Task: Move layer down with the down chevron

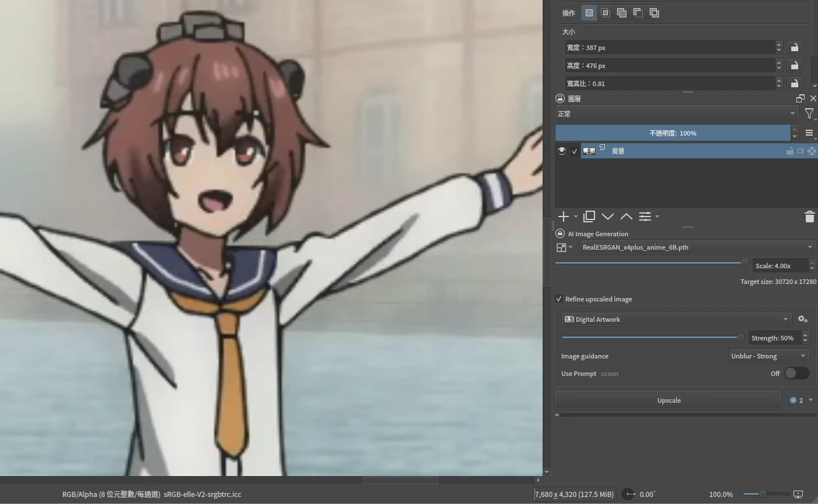Action: pyautogui.click(x=607, y=216)
